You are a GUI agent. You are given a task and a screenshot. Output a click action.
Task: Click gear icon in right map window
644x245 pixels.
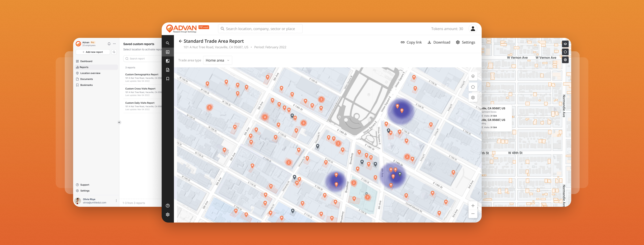coord(565,60)
